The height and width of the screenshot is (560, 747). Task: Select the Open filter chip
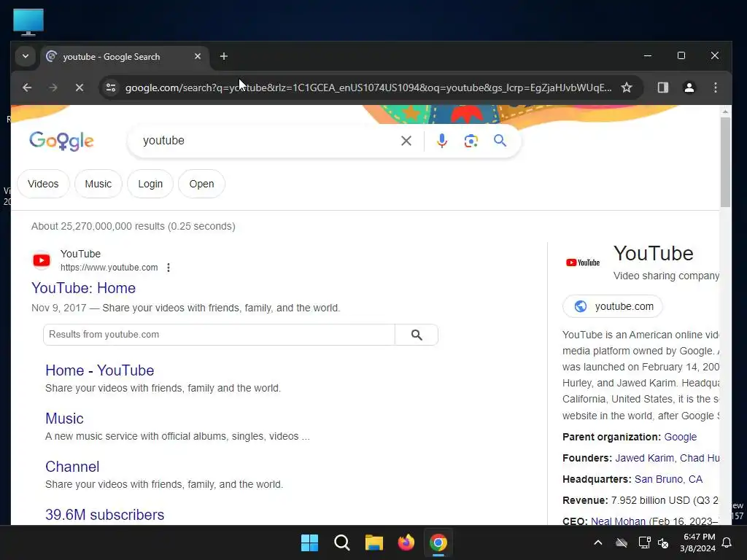click(201, 184)
